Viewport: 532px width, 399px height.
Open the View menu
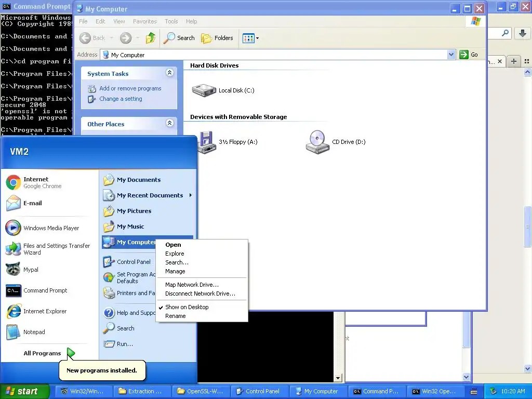(x=119, y=21)
